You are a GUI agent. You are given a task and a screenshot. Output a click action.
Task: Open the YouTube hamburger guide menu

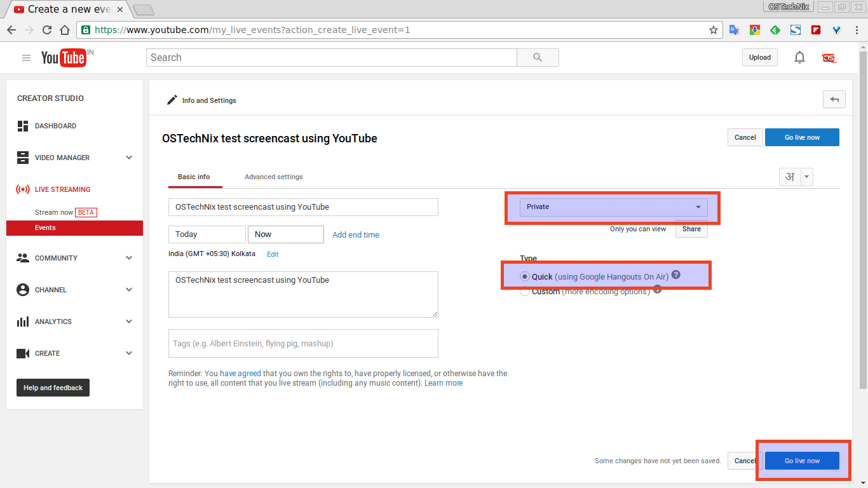tap(26, 58)
